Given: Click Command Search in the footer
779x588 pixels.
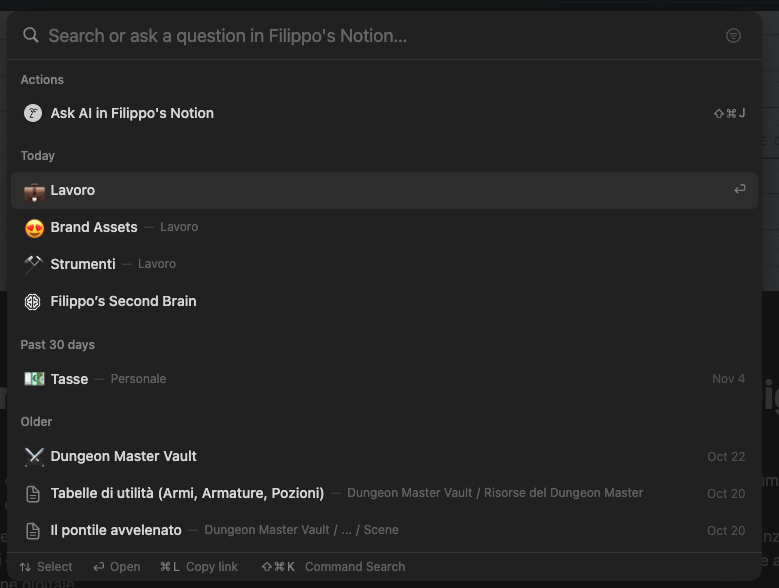Looking at the screenshot, I should (334, 567).
